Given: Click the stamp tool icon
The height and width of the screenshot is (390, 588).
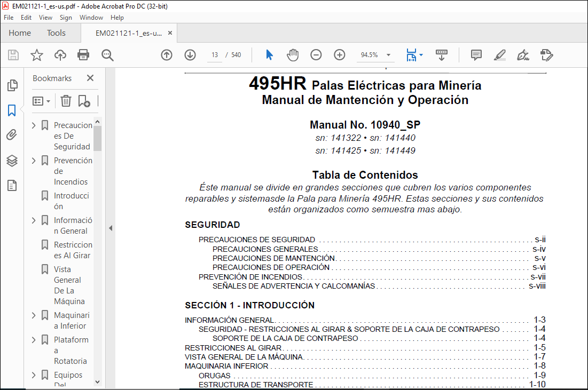Looking at the screenshot, I should (546, 55).
